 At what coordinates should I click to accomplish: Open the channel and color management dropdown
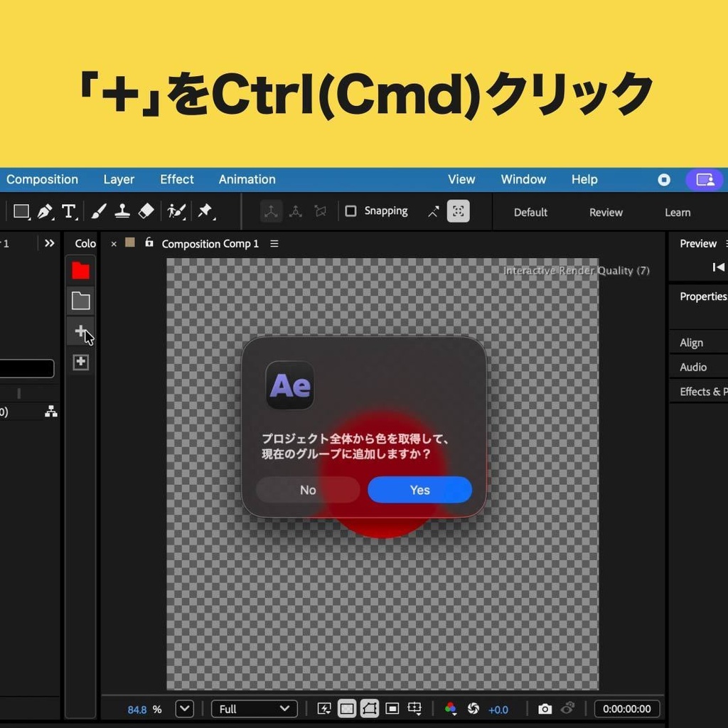pyautogui.click(x=451, y=709)
